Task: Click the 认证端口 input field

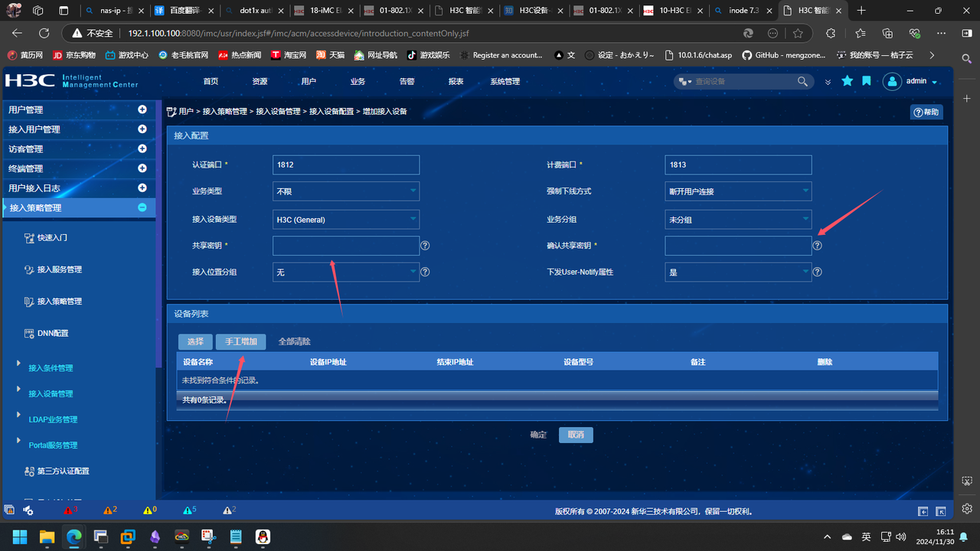Action: 346,165
